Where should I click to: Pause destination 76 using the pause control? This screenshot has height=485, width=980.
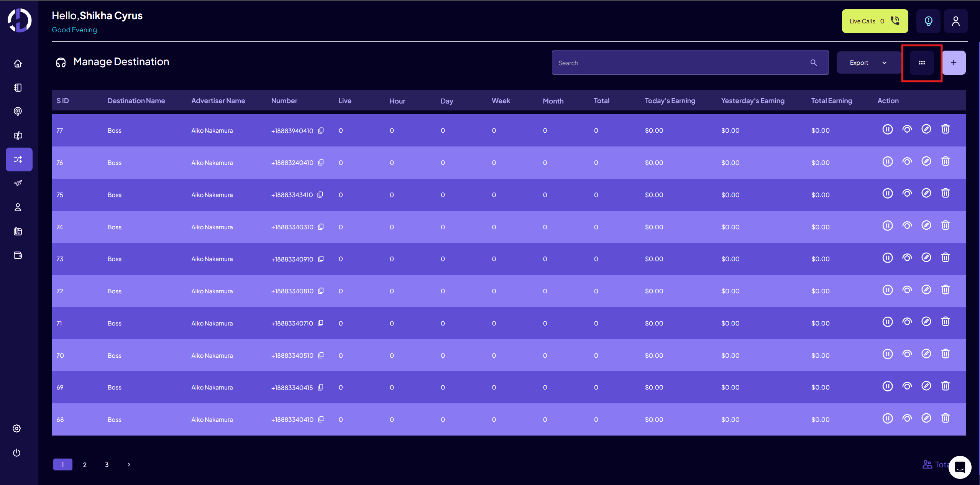888,161
